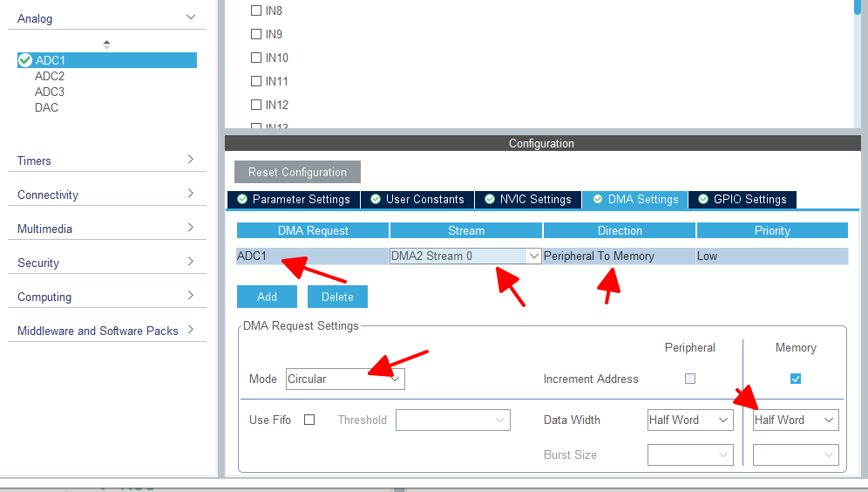Click the User Constants tab check icon

pyautogui.click(x=376, y=199)
